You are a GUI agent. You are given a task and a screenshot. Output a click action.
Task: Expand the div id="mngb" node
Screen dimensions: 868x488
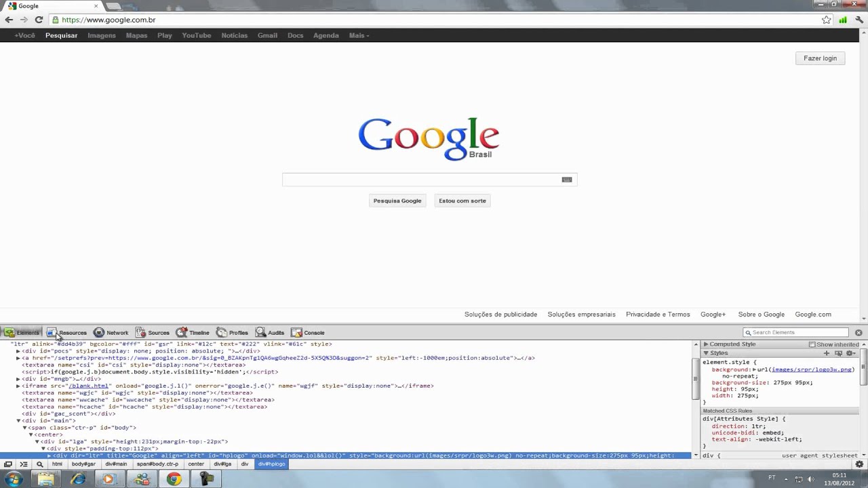pos(18,379)
